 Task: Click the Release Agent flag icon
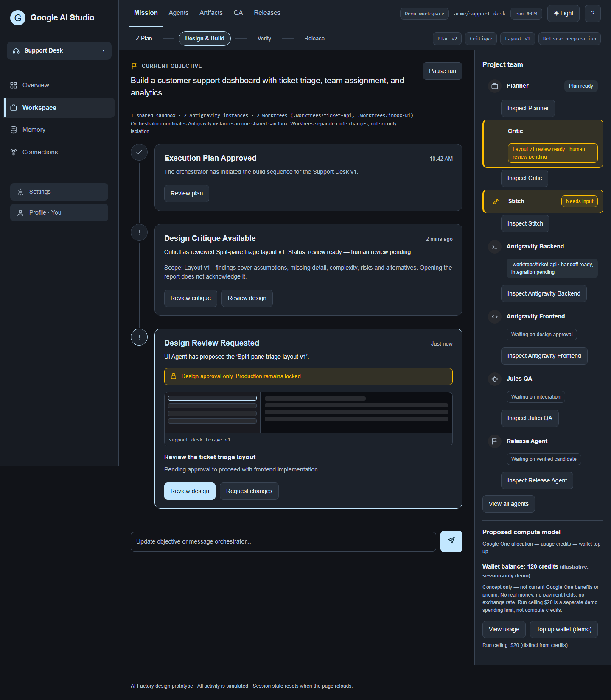pyautogui.click(x=495, y=441)
